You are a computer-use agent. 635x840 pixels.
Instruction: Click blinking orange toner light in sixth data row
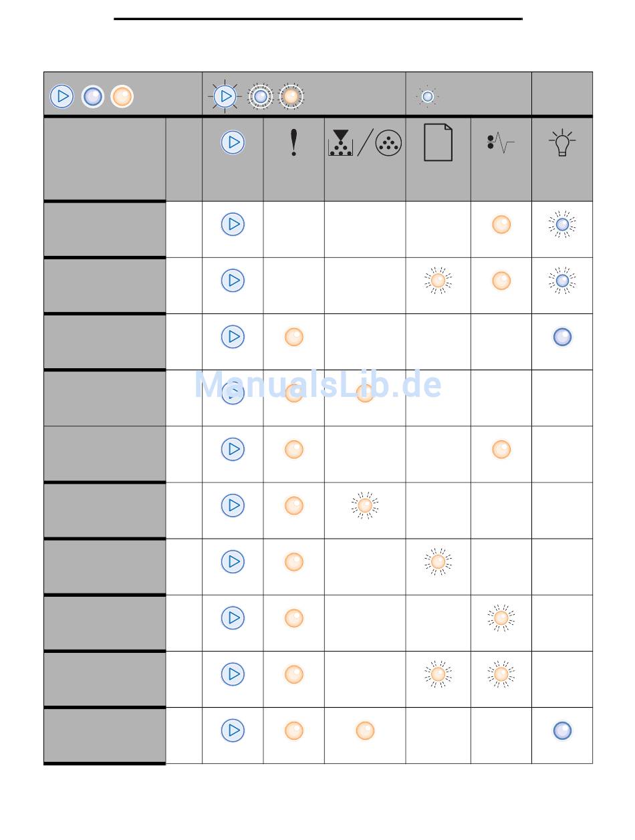365,506
